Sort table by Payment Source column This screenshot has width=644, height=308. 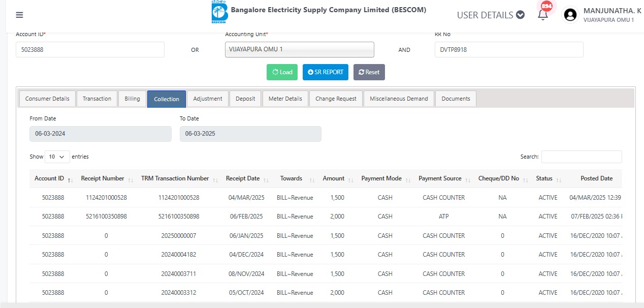[444, 179]
